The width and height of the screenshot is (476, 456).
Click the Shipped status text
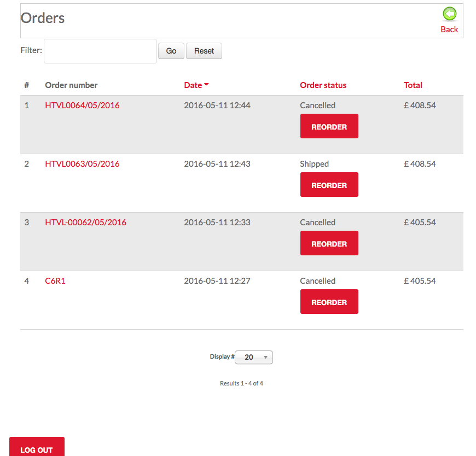(314, 164)
